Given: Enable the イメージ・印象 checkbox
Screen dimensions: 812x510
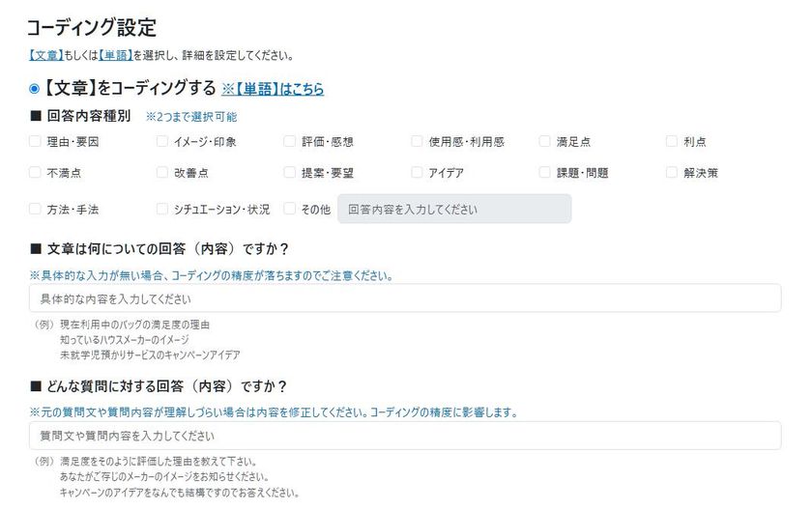Looking at the screenshot, I should (x=162, y=142).
